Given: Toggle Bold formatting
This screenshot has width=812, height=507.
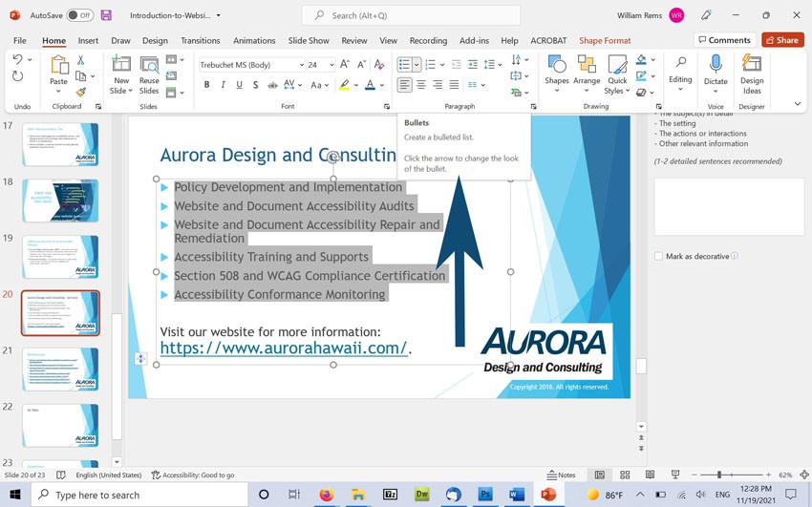Looking at the screenshot, I should tap(206, 85).
